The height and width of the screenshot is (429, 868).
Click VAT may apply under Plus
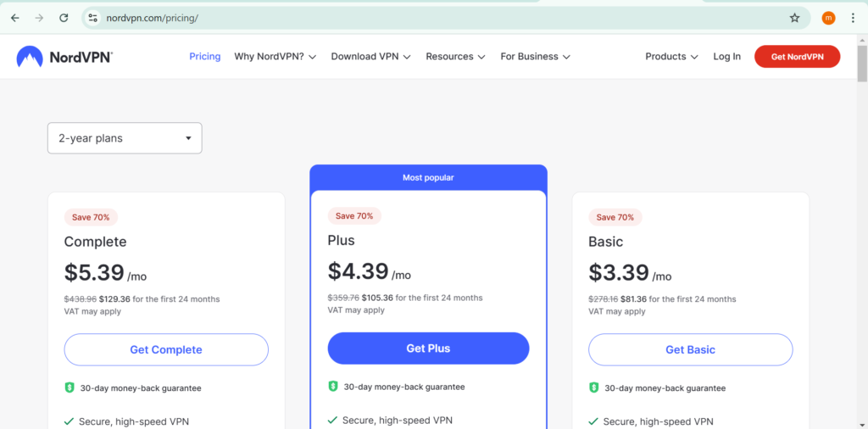(x=356, y=310)
